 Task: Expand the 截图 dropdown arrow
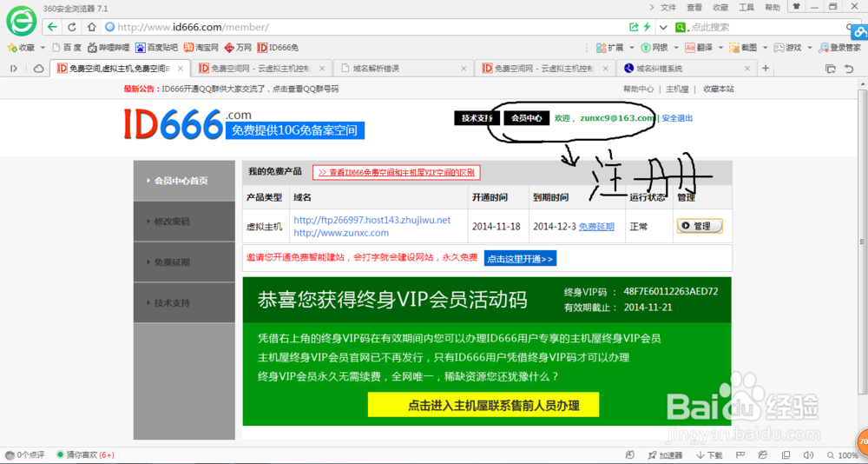coord(765,48)
